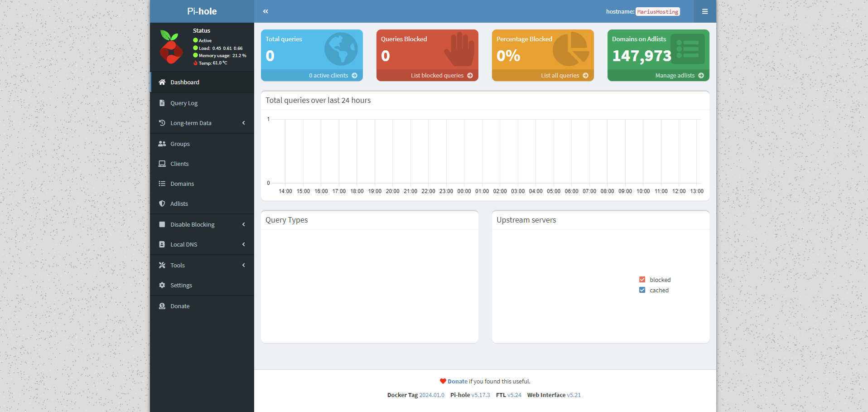This screenshot has width=868, height=412.
Task: Click Web Interface v5.21 version link
Action: coord(574,395)
